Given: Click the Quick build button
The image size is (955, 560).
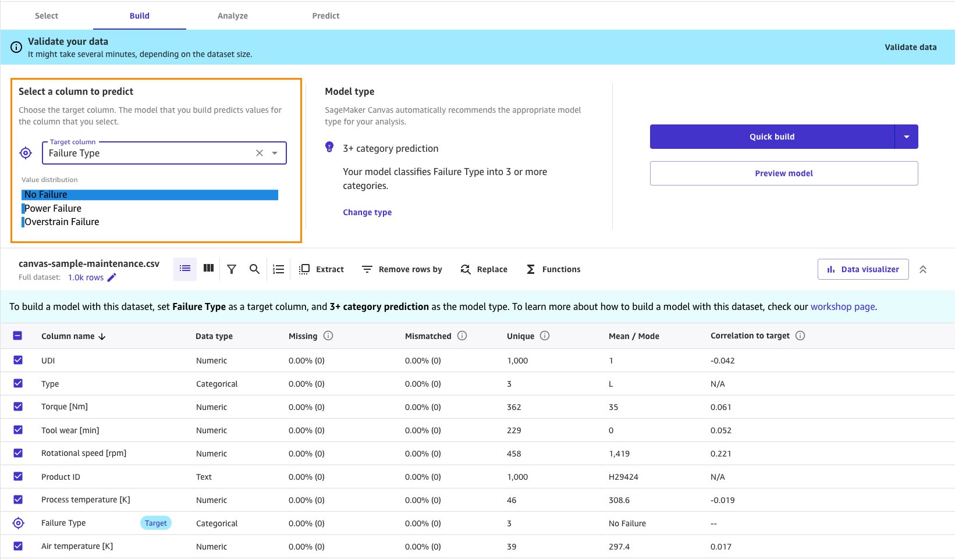Looking at the screenshot, I should (x=772, y=137).
